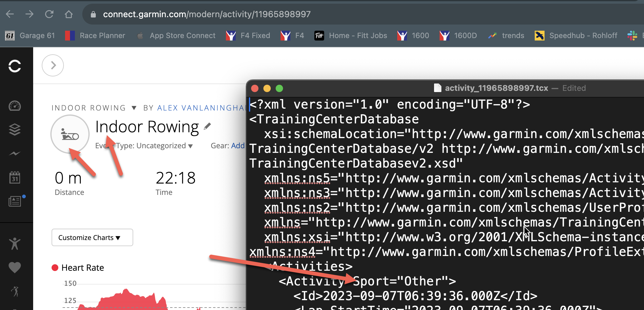Open F4 Fixed bookmark

pyautogui.click(x=248, y=36)
